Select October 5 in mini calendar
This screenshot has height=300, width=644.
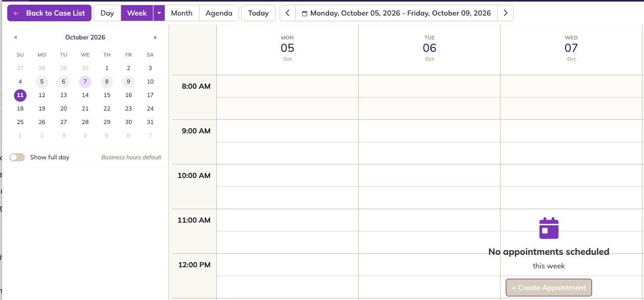click(x=42, y=81)
